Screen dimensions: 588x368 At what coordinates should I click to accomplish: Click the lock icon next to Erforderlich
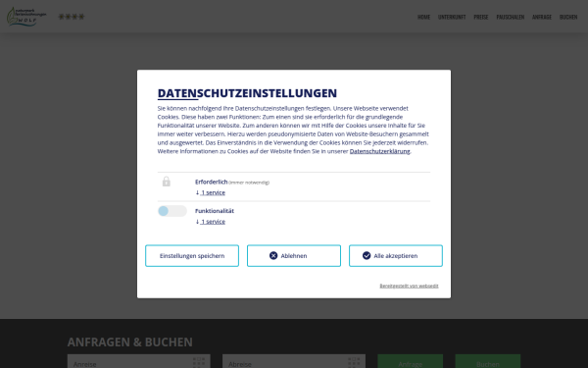(x=167, y=182)
